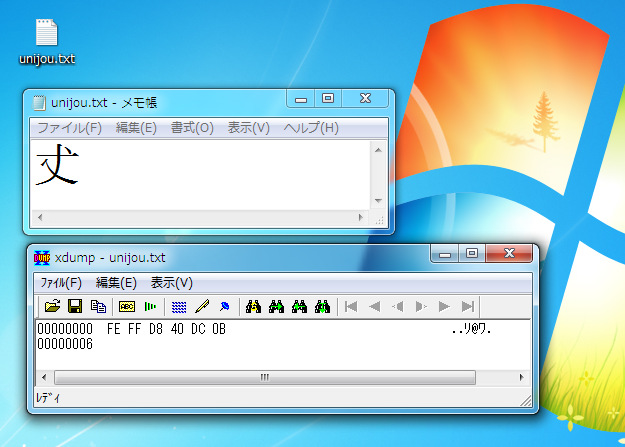Screen dimensions: 625x447
Task: Click the xdump title bar DUMP icon
Action: coord(41,258)
